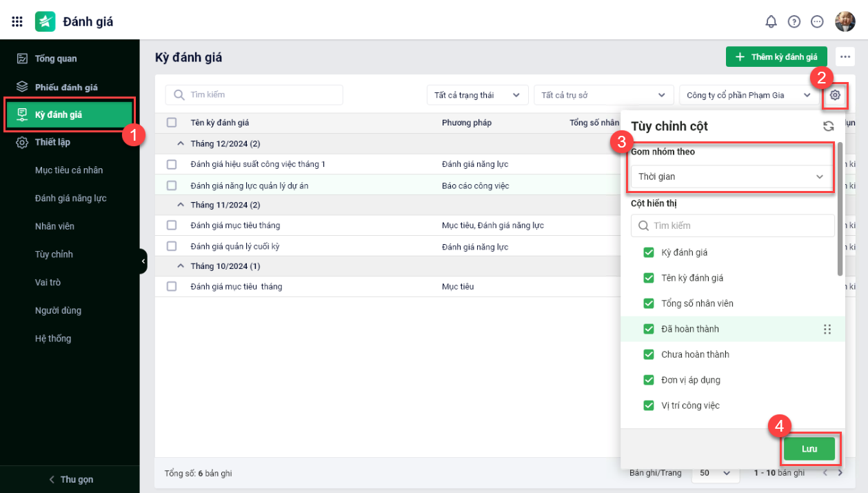Uncheck the Vị trí công việc column checkbox
The image size is (868, 493).
(649, 405)
